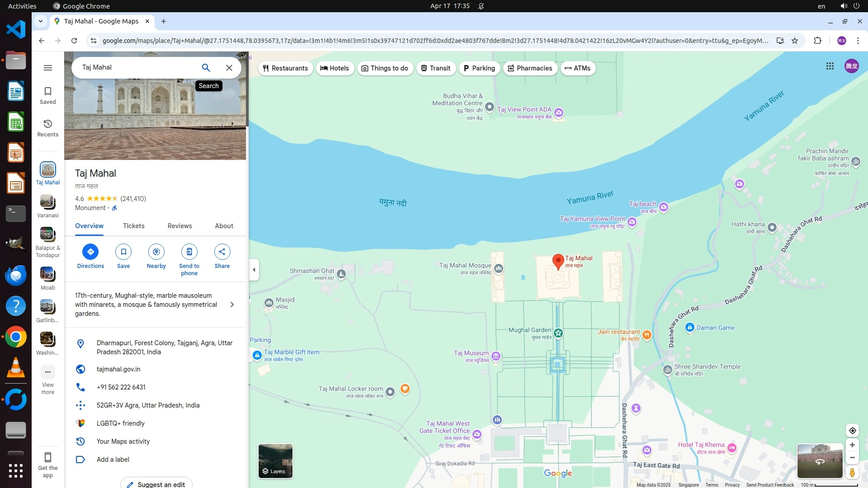Image resolution: width=868 pixels, height=488 pixels.
Task: Click Send to phone icon
Action: pos(189,252)
